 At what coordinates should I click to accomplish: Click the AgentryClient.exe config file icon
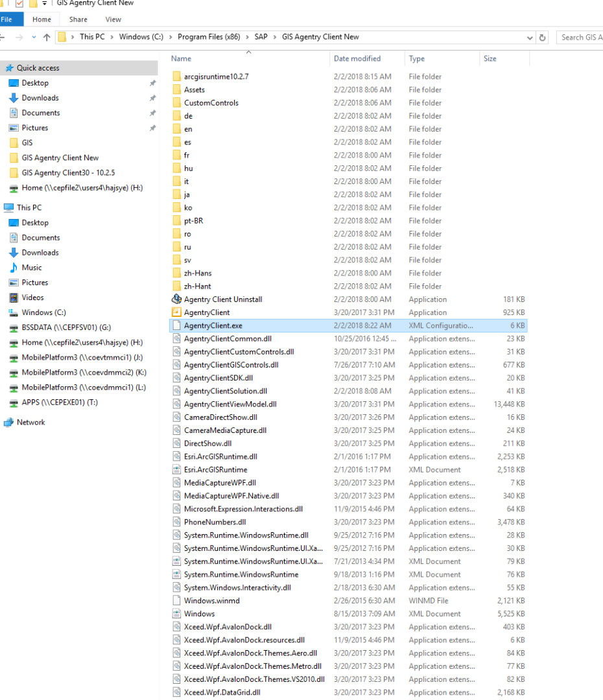pos(176,325)
